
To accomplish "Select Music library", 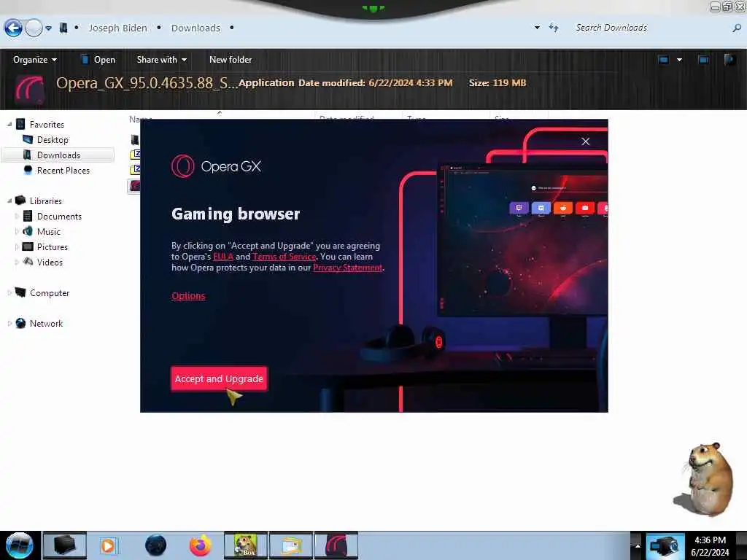I will tap(49, 231).
